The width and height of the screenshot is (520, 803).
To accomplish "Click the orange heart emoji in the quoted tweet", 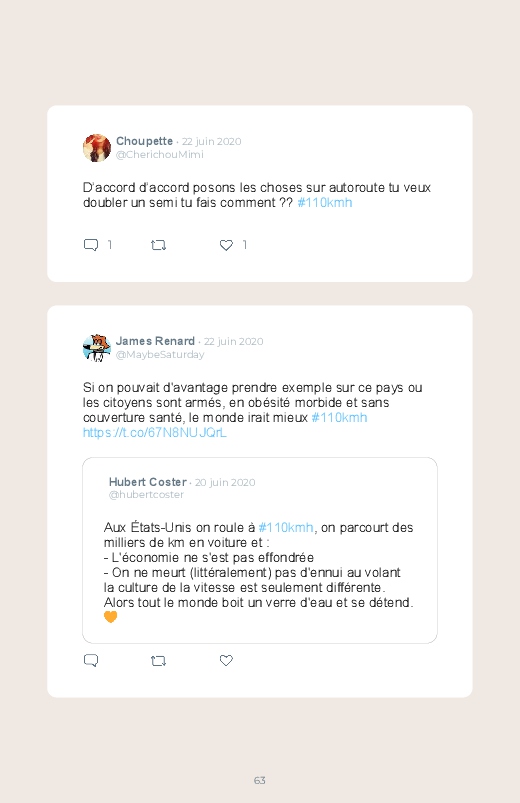I will [111, 617].
